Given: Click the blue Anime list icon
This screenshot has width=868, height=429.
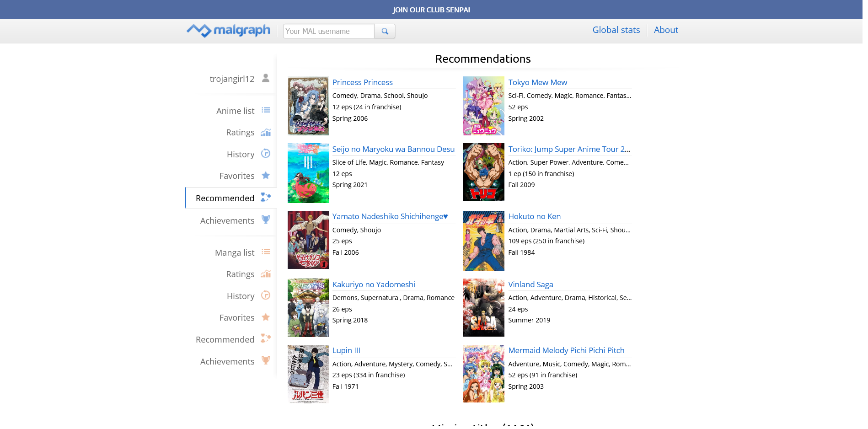Looking at the screenshot, I should [x=266, y=110].
